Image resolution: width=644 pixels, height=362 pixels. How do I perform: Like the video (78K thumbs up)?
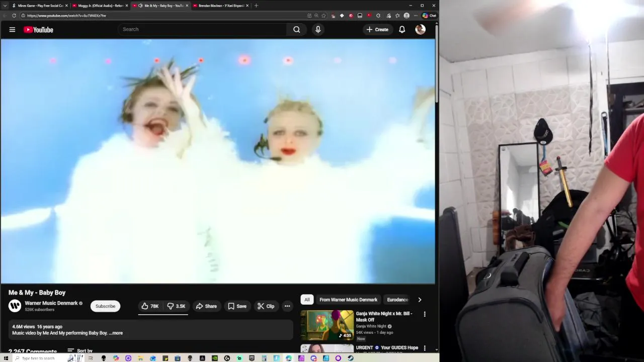coord(150,306)
